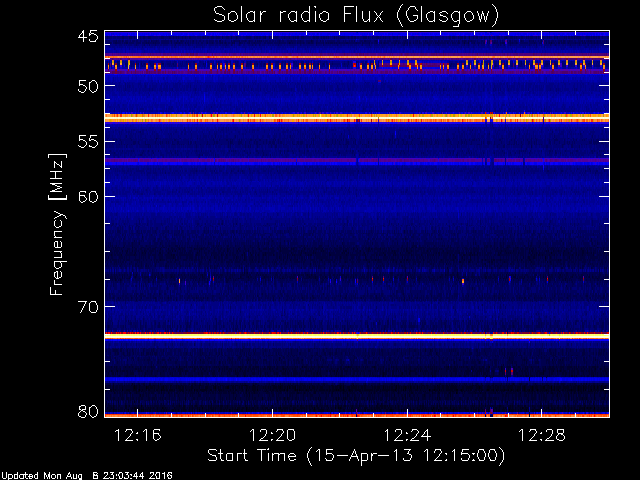The image size is (640, 480).
Task: Select the 80 frequency tick label
Action: coord(88,411)
